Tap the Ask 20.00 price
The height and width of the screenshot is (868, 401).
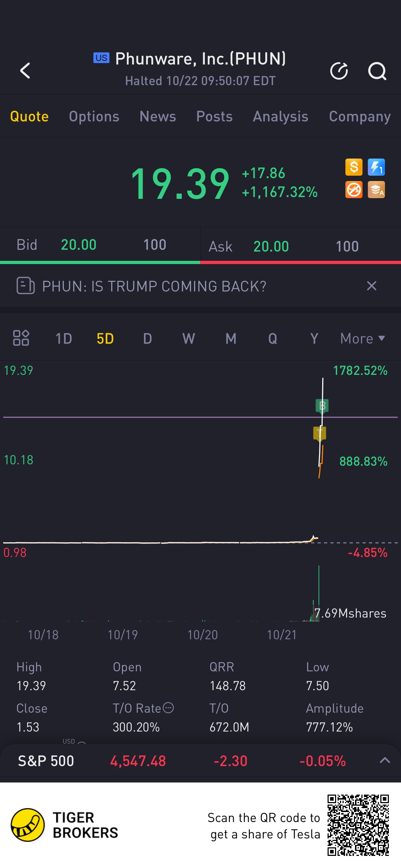point(271,246)
